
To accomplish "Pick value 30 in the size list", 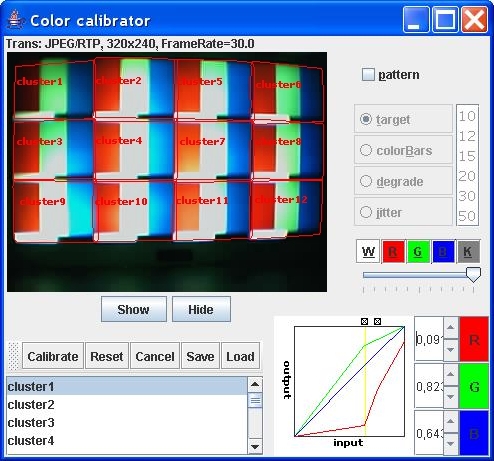I will [x=467, y=196].
